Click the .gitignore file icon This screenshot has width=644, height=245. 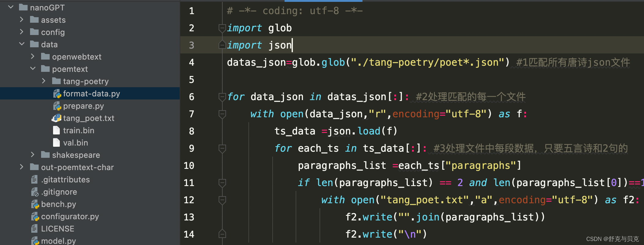coord(35,192)
